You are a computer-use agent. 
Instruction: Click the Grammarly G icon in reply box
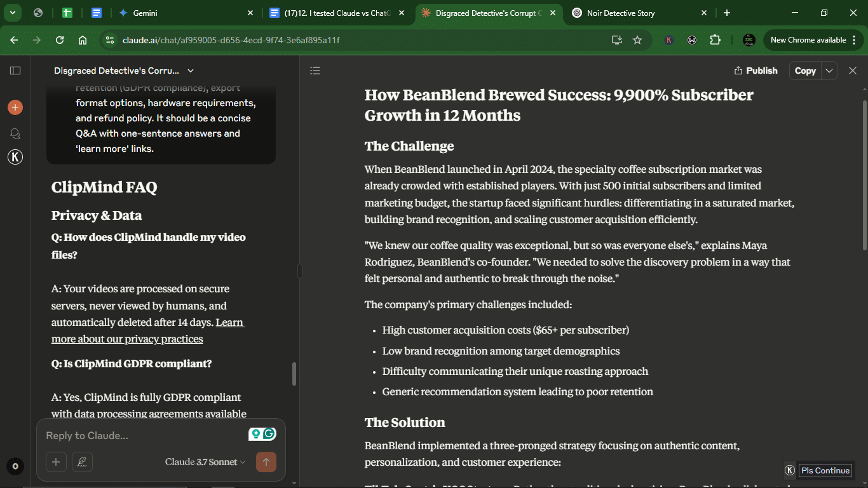269,434
